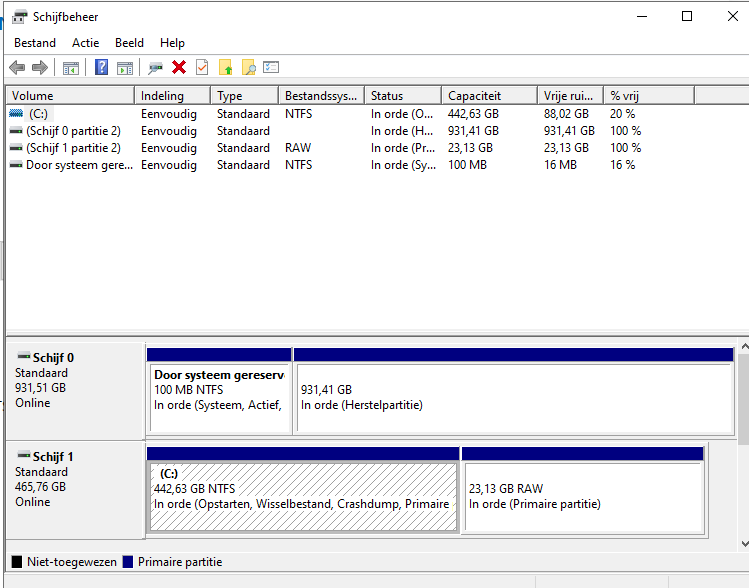Select the Door systeem gereserveerd 100 MB partition

pos(219,391)
